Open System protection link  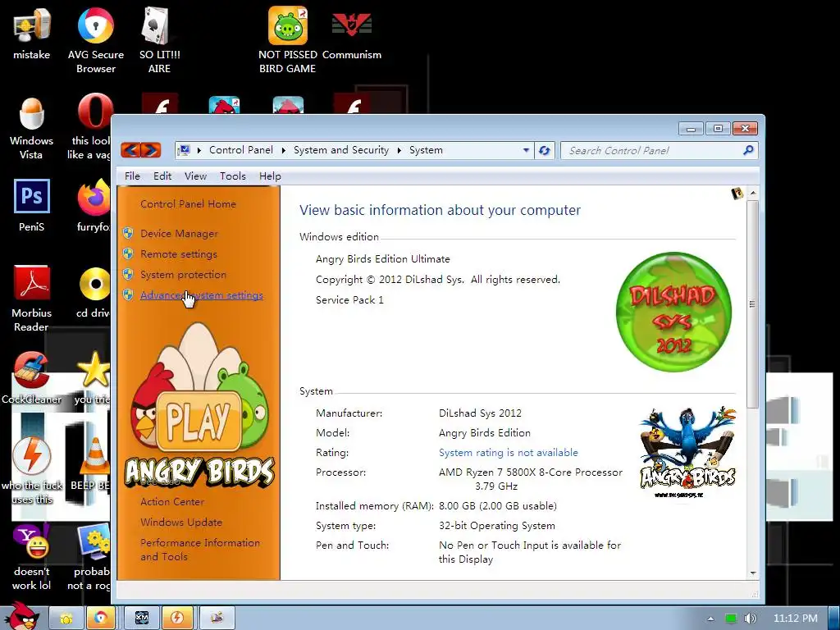point(183,274)
